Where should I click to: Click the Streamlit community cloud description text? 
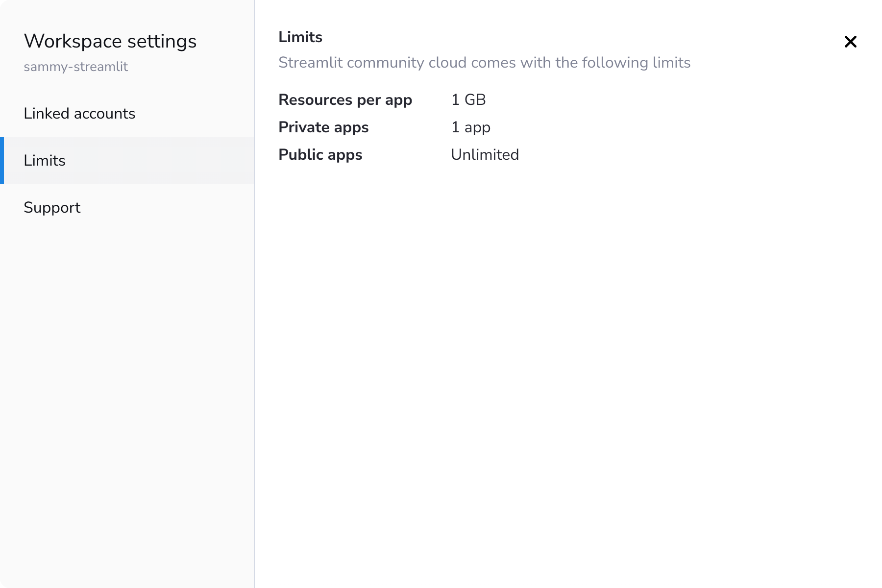point(485,63)
